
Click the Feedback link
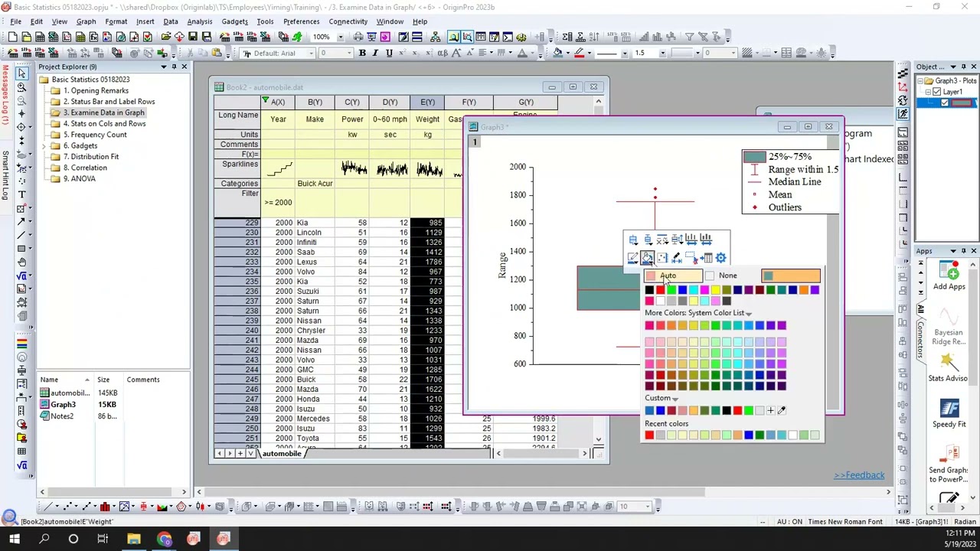pos(859,475)
